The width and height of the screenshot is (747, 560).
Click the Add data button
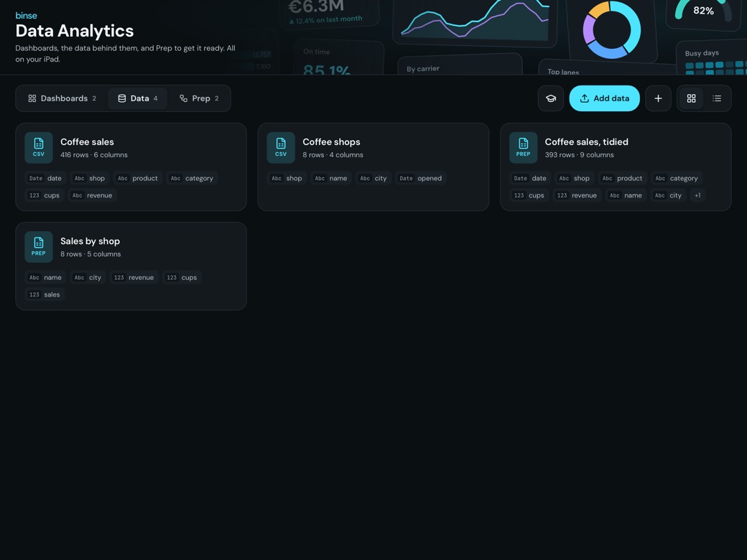604,98
